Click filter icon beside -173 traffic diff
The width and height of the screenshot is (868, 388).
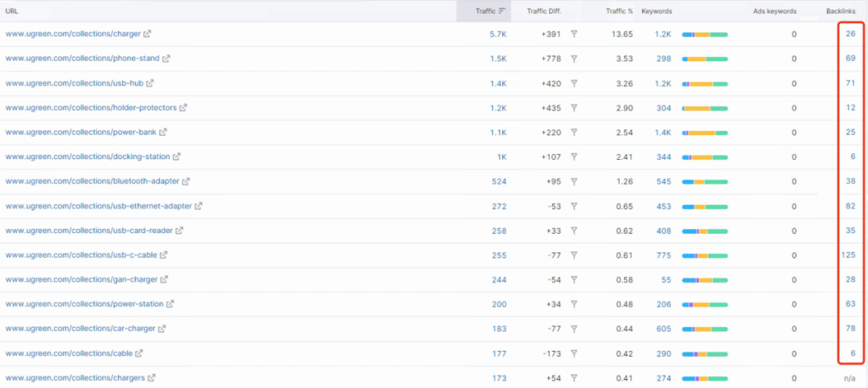pyautogui.click(x=574, y=353)
